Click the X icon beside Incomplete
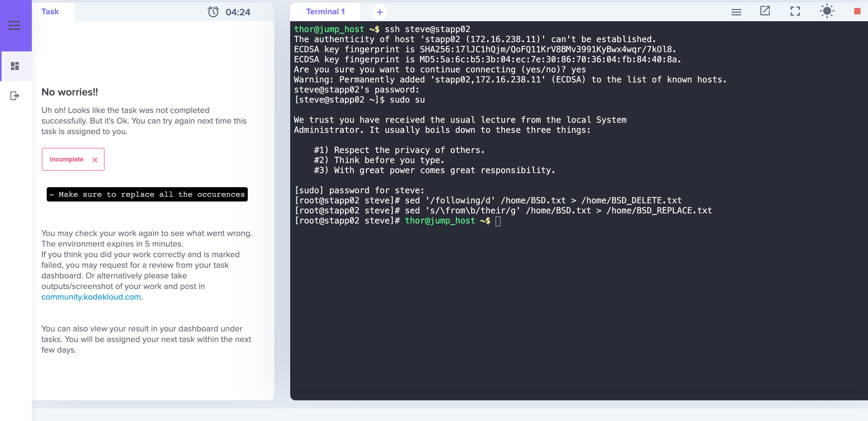 tap(95, 160)
